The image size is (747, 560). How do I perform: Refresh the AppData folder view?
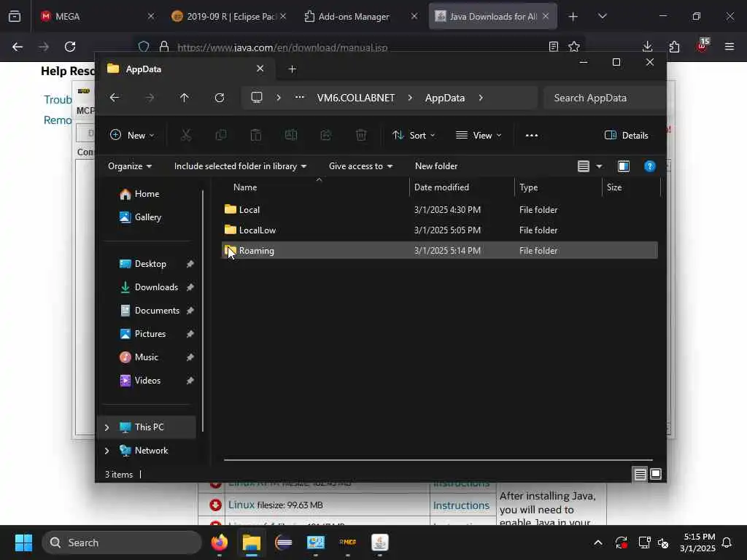tap(219, 98)
